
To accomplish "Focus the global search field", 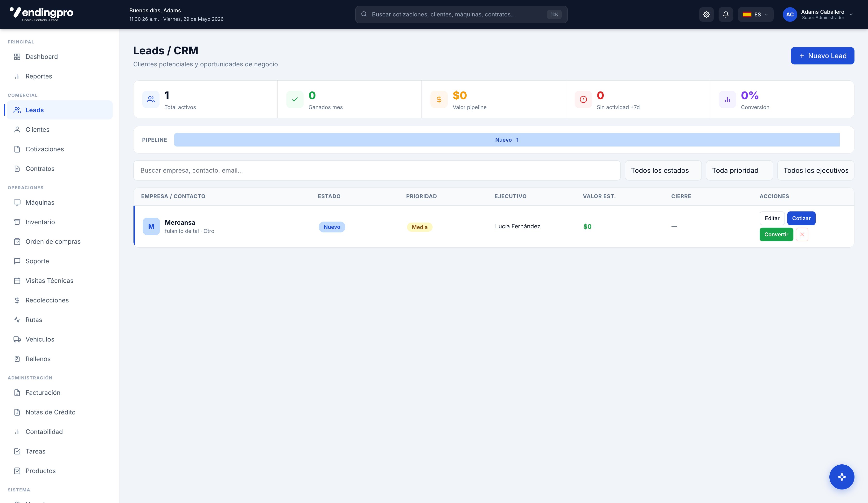I will pyautogui.click(x=461, y=14).
